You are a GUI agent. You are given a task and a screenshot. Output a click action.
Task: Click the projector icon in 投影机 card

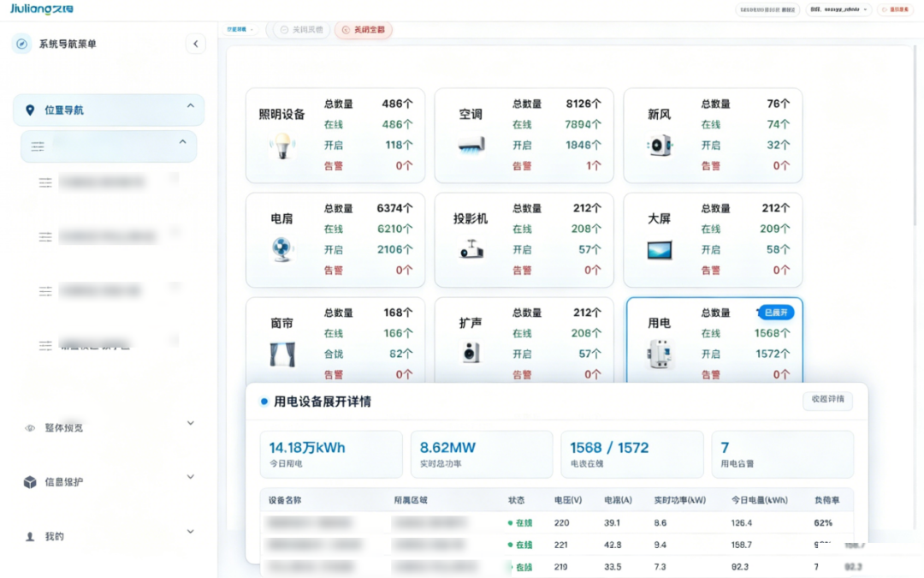pos(471,249)
